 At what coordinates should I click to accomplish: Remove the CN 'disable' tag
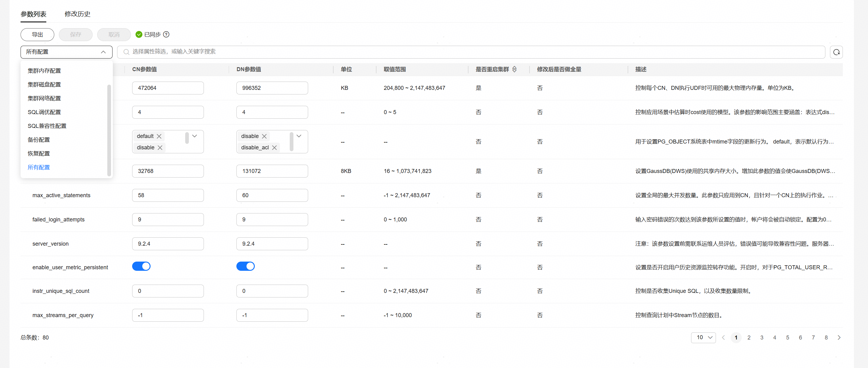coord(160,148)
